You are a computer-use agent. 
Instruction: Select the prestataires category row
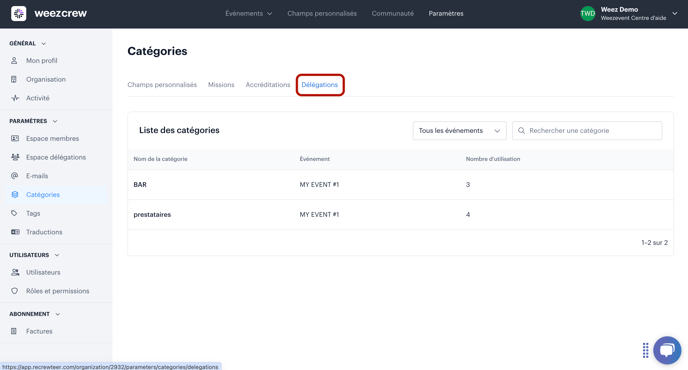[400, 215]
